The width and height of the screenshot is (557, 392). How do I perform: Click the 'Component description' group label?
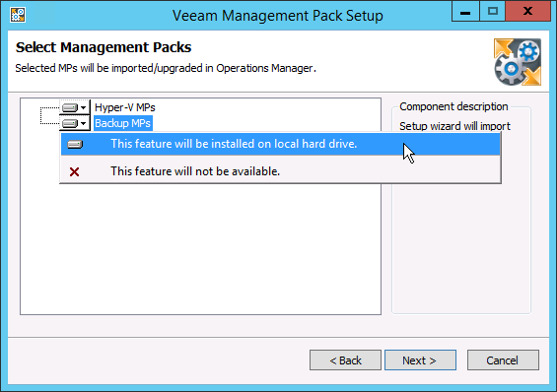[x=453, y=106]
